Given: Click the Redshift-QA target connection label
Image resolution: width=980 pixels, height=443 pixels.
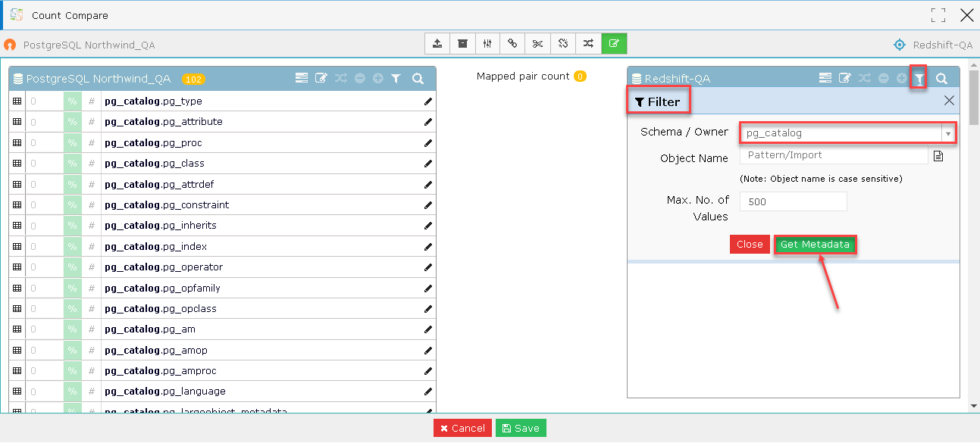Looking at the screenshot, I should 942,45.
